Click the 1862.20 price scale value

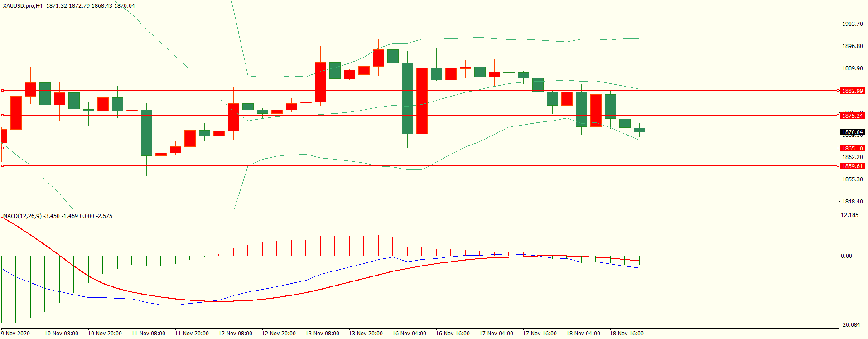click(852, 157)
